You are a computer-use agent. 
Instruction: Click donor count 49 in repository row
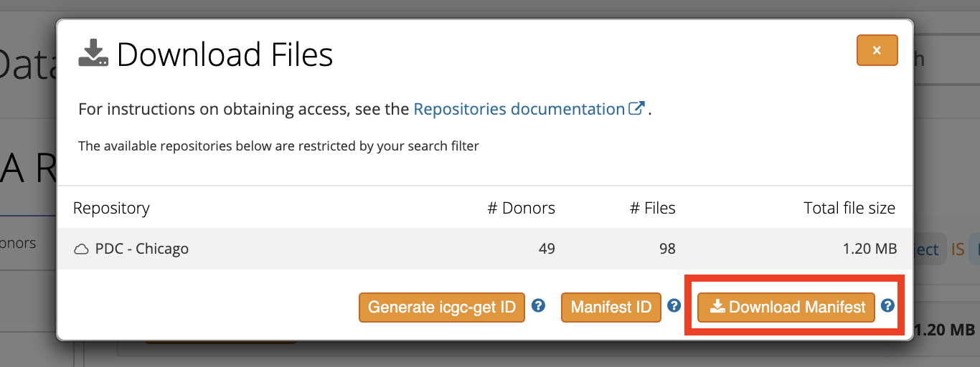546,249
